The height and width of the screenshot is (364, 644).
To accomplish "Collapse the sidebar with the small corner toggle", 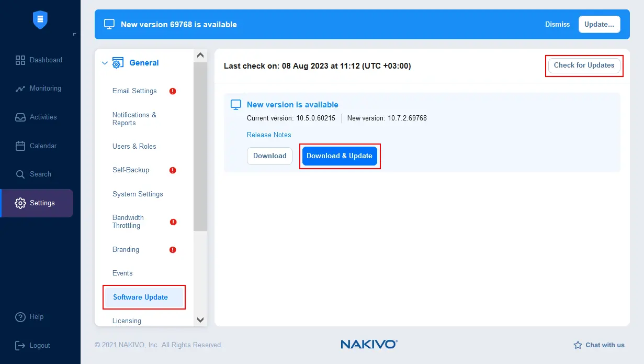I will tap(74, 35).
